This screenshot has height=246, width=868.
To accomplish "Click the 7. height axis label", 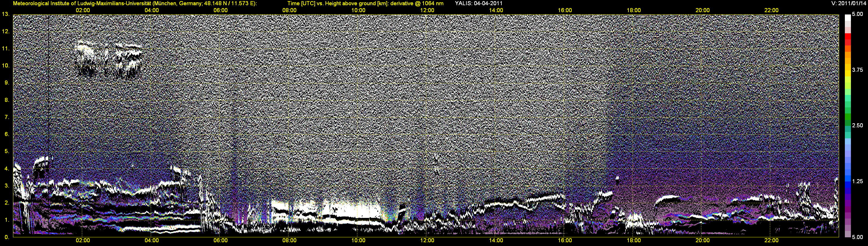I will coord(7,117).
